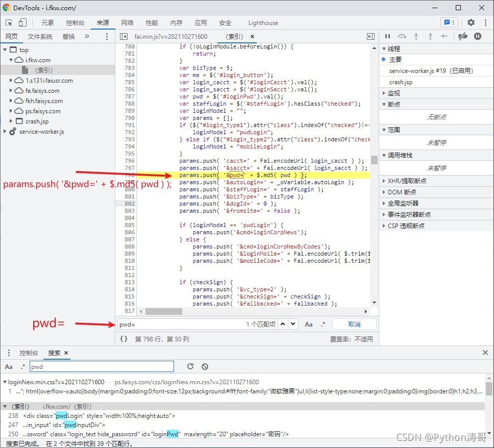The width and height of the screenshot is (494, 448).
Task: Close the 搜索 drawer tab
Action: 66,353
